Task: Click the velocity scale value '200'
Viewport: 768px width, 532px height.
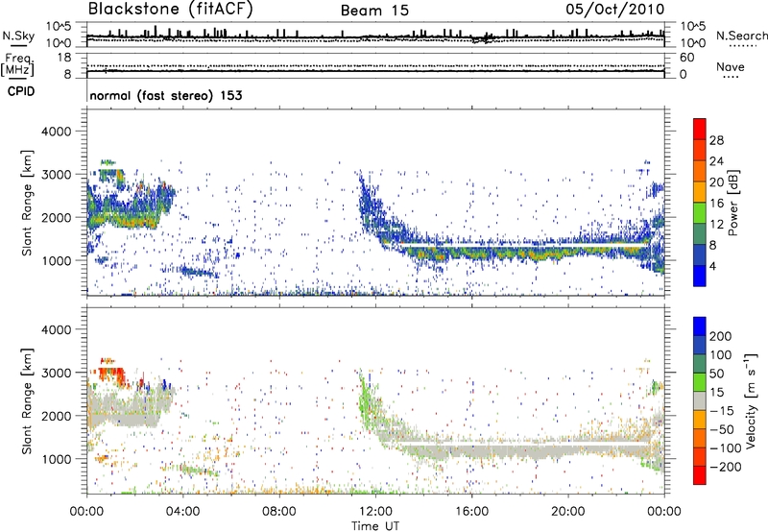Action: 721,336
